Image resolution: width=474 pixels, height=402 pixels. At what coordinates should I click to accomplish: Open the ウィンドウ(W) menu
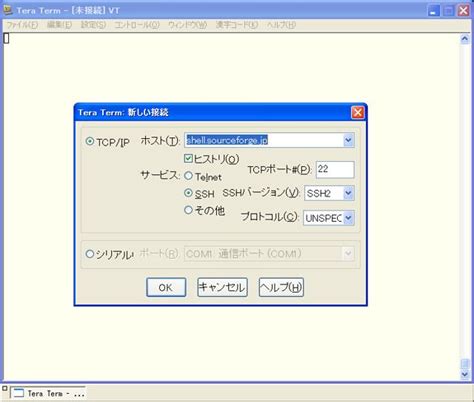[x=187, y=25]
